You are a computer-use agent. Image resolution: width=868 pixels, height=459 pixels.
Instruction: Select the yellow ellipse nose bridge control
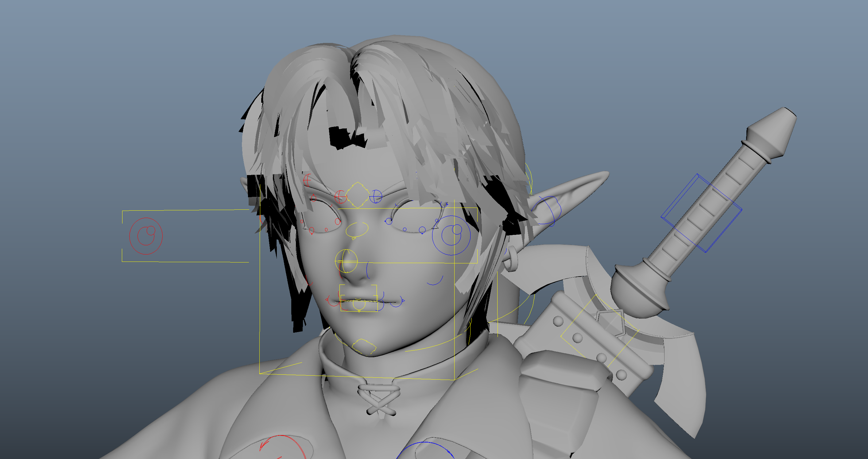coord(357,230)
